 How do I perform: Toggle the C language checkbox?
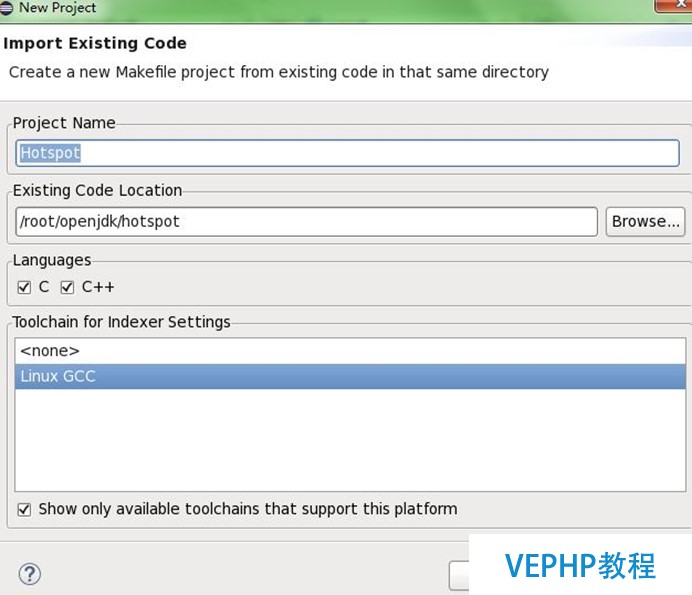pos(24,287)
